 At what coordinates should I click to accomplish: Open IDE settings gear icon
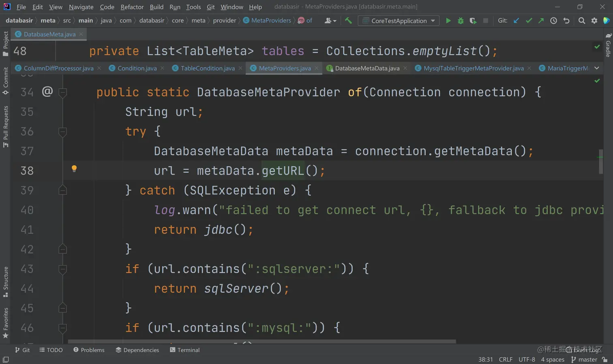point(594,21)
